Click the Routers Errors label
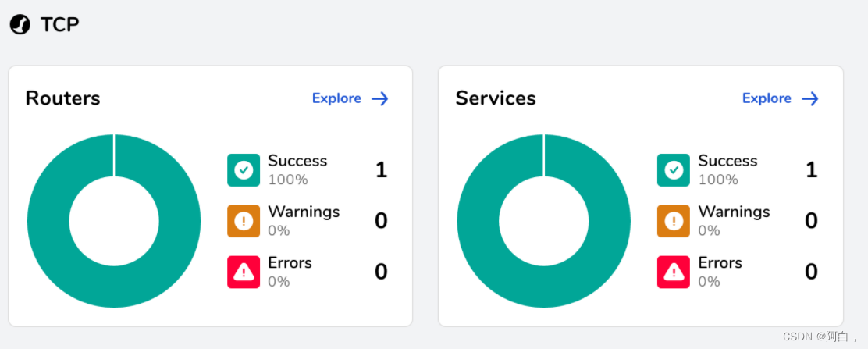This screenshot has height=349, width=868. point(290,262)
